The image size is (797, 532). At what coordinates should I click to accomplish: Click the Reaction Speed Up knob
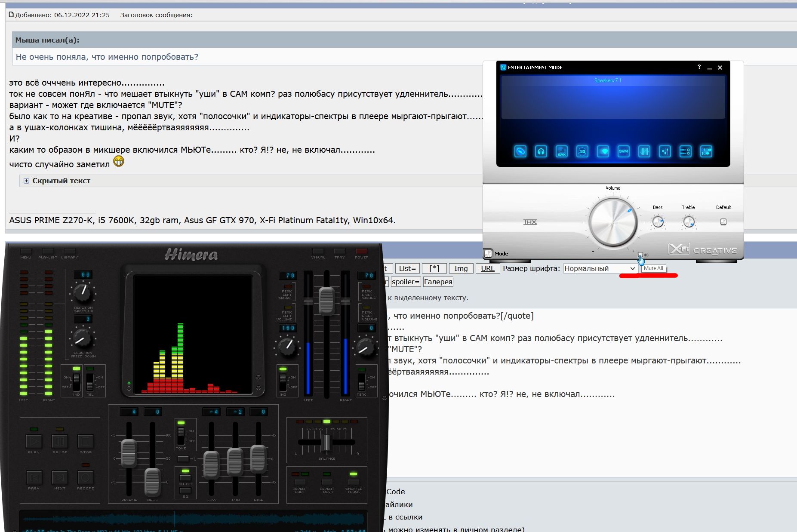pyautogui.click(x=82, y=293)
